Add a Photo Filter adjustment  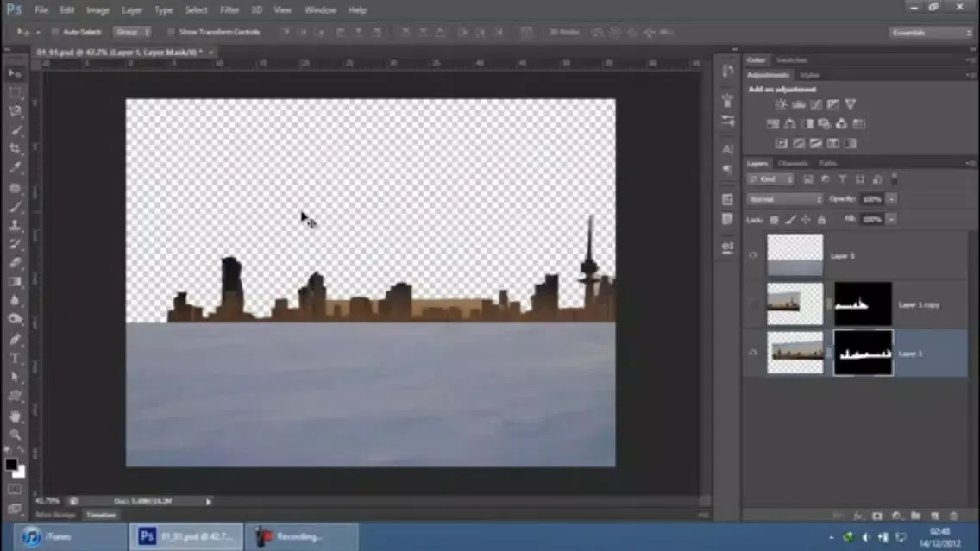pyautogui.click(x=825, y=123)
